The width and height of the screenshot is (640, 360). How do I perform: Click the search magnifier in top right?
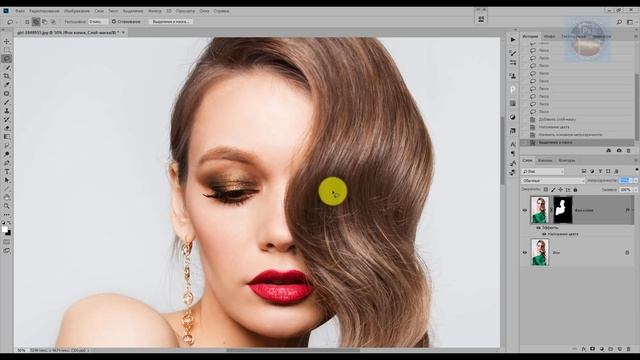(619, 22)
